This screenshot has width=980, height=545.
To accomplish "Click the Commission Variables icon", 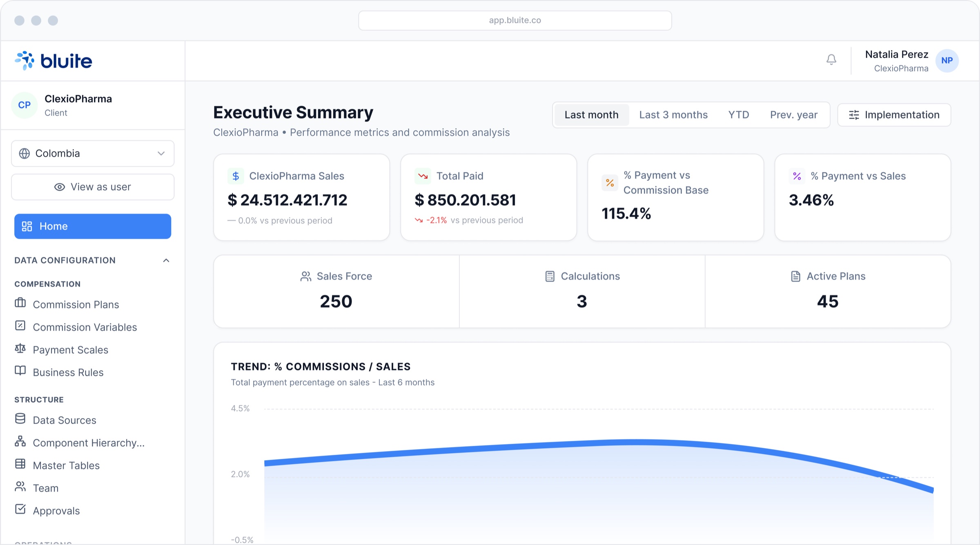I will [x=20, y=326].
